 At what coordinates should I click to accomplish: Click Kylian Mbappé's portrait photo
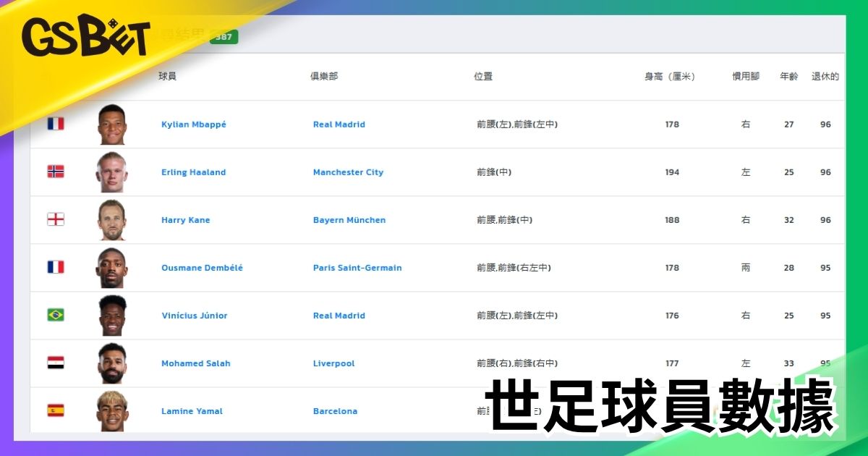112,124
